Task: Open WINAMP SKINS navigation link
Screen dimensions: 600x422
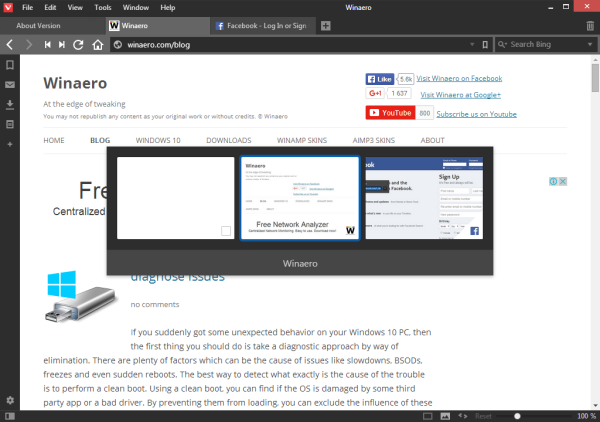Action: click(x=302, y=140)
